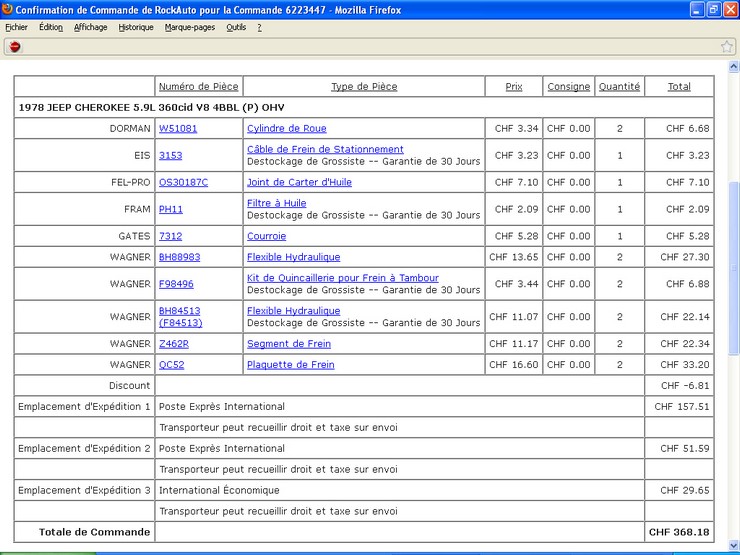Open part number PH11 link
Screen dimensions: 740x555
(170, 210)
